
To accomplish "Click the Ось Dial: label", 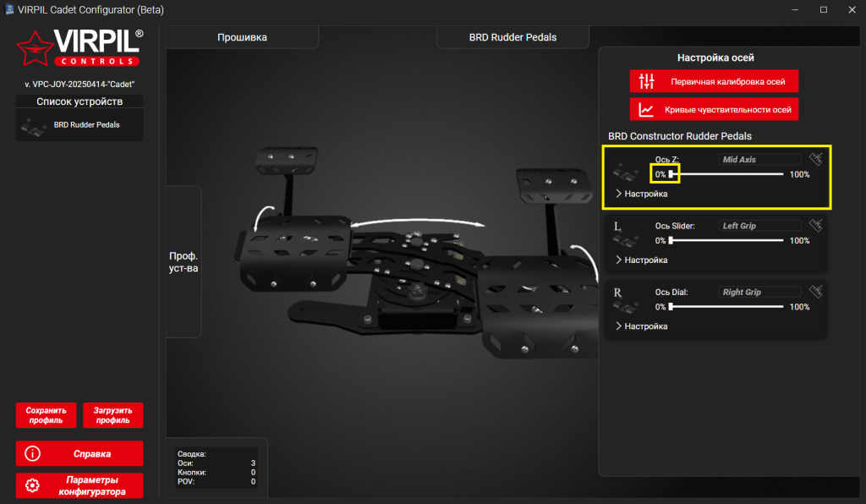I will click(671, 292).
